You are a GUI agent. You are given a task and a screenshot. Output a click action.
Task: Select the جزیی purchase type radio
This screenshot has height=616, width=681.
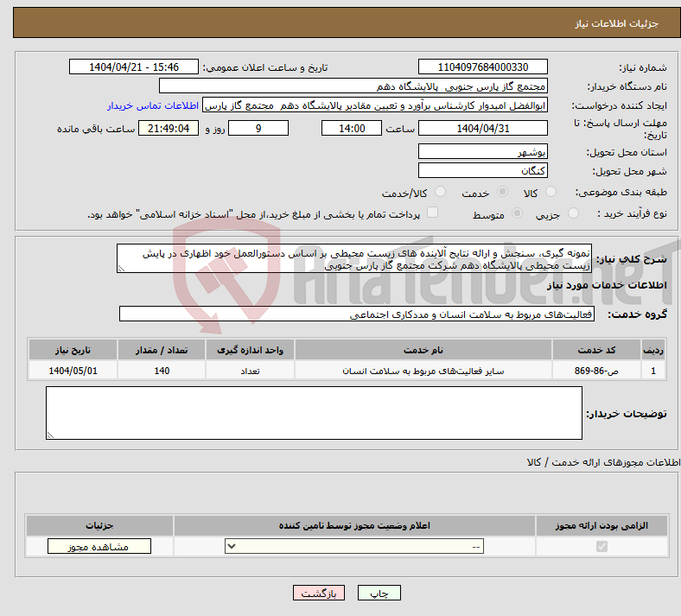[573, 213]
